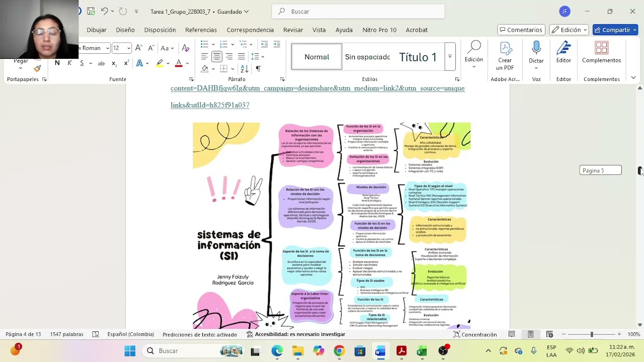Click the Format Painter brush icon
The height and width of the screenshot is (362, 644).
click(37, 69)
